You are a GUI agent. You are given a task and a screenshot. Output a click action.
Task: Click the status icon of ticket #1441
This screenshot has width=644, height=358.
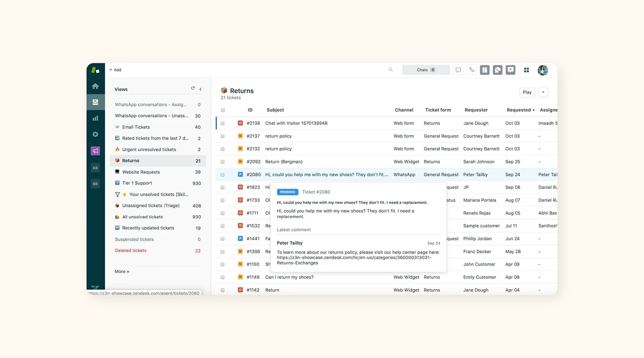coord(240,239)
